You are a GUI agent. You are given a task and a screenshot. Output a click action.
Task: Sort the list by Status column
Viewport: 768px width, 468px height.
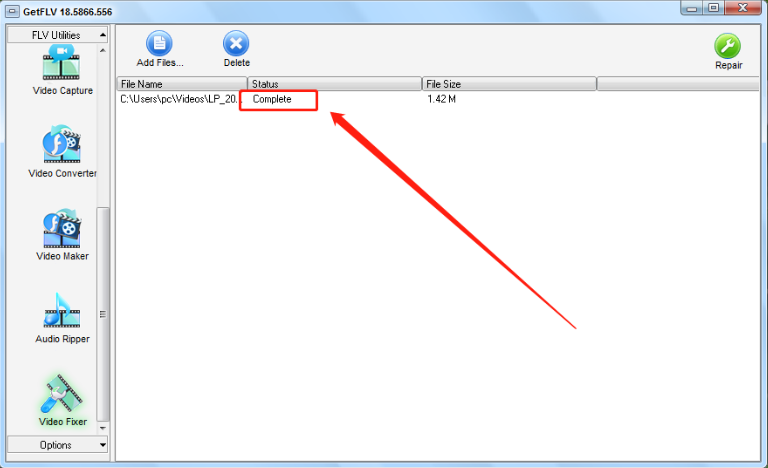335,84
